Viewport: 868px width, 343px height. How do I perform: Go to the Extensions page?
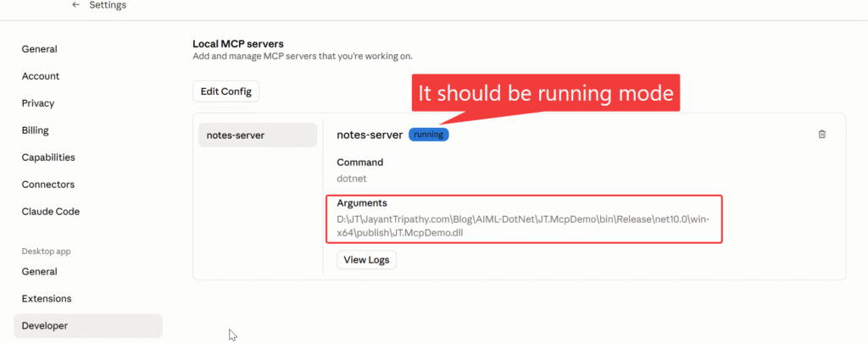[x=47, y=299]
